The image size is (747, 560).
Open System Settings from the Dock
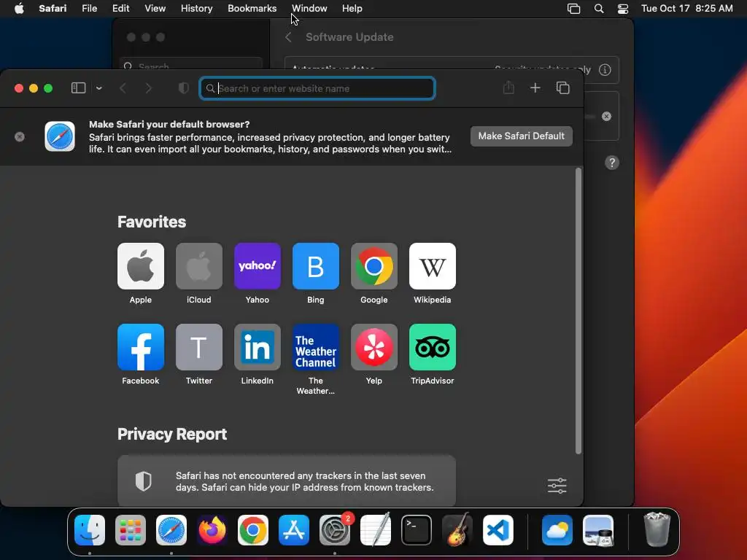point(334,530)
